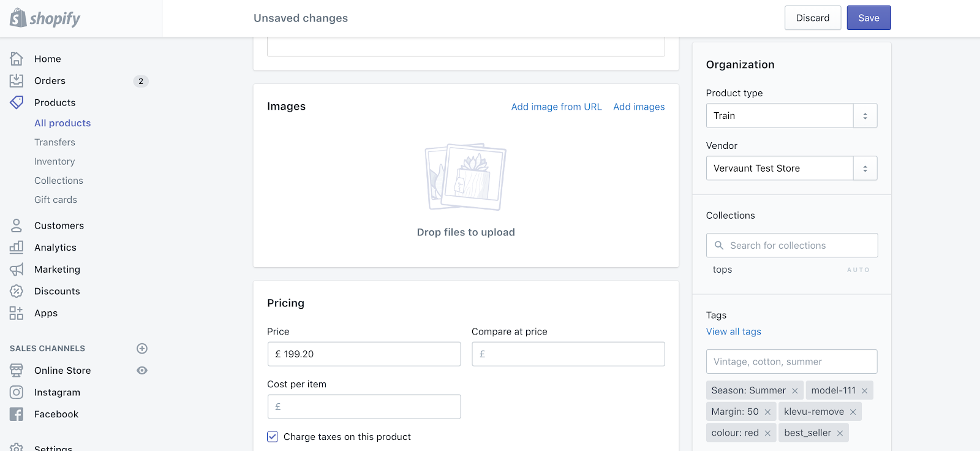Open Analytics via the bar chart icon

tap(17, 248)
